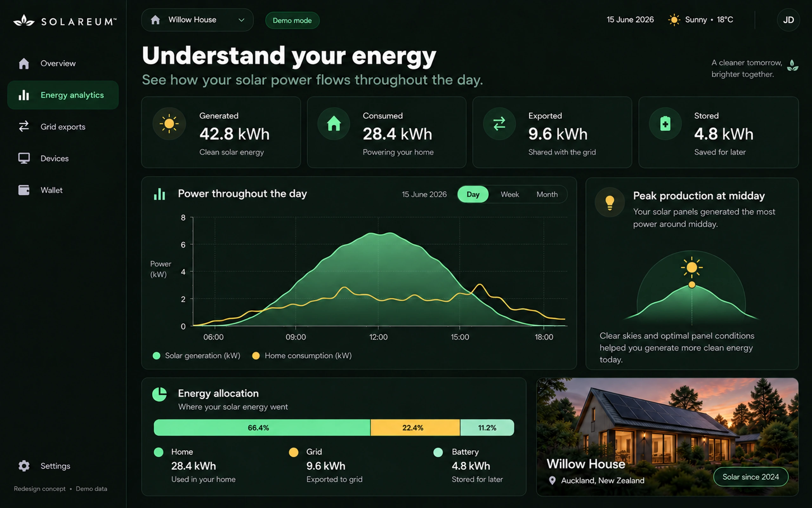812x508 pixels.
Task: Click the Exported to grid caption
Action: coord(334,479)
